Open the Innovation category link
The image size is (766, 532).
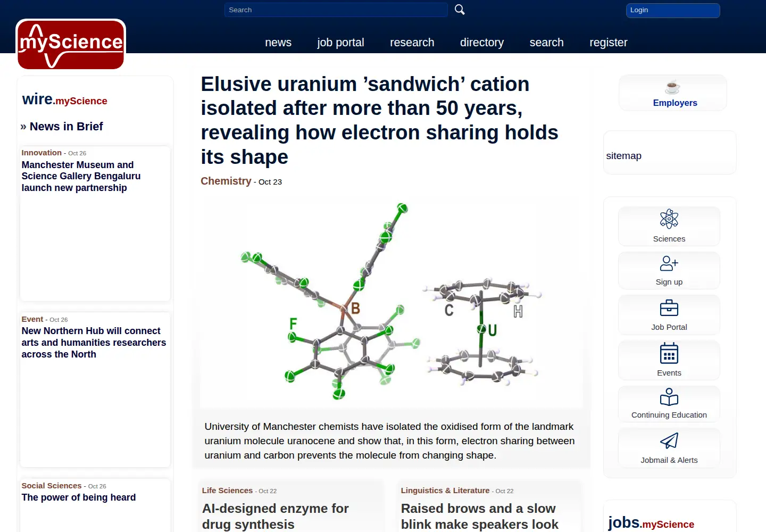click(x=41, y=153)
